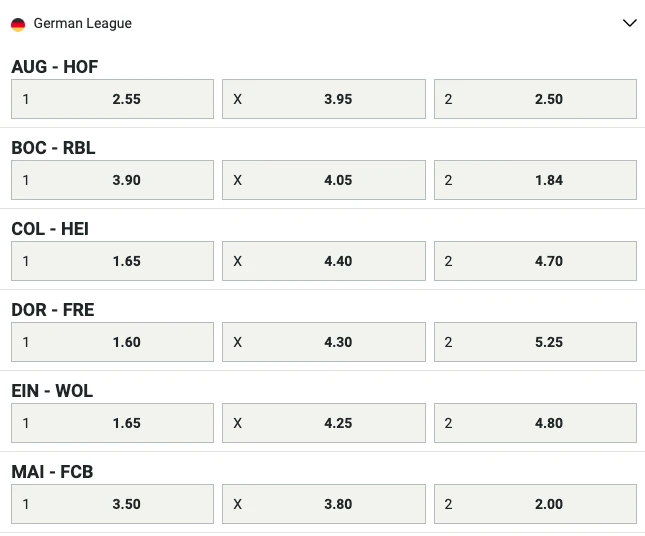Bet on RBL away win at 1.84
This screenshot has width=645, height=536.
pos(535,180)
